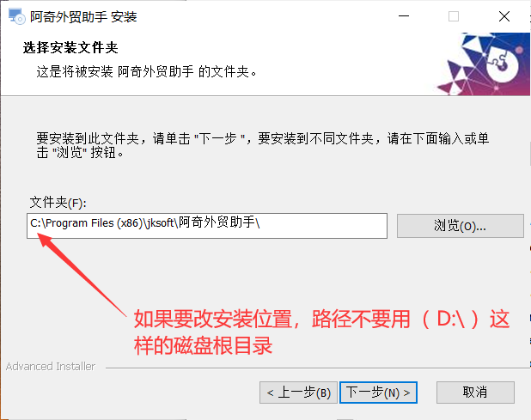Click the red annotation arrow

tap(82, 274)
